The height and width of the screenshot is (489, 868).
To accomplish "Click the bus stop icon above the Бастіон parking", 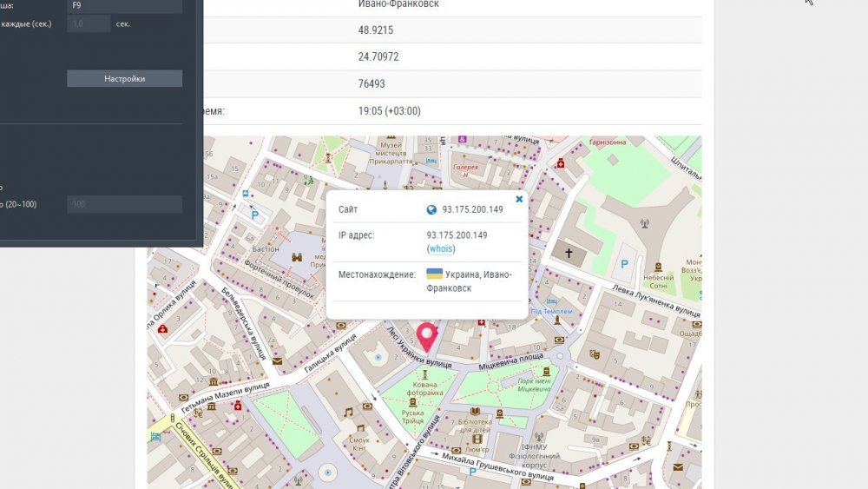I will 246,194.
